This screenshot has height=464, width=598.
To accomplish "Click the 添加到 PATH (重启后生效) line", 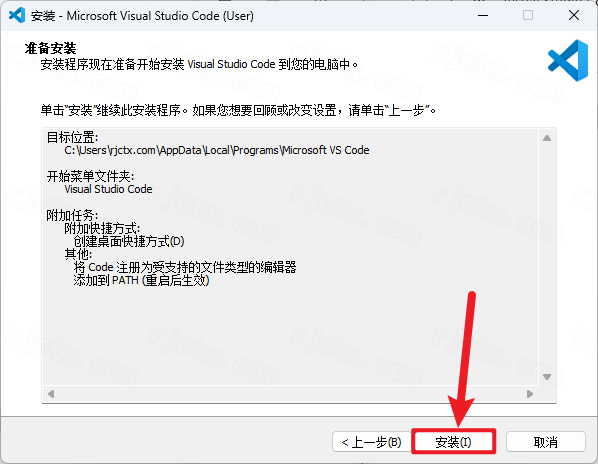I will coord(141,280).
